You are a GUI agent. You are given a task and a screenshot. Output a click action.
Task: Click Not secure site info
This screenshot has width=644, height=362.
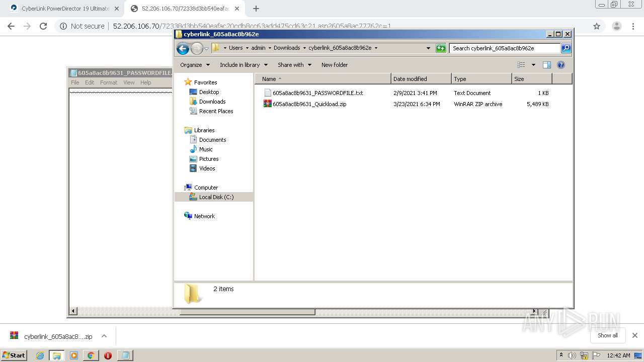(x=82, y=26)
